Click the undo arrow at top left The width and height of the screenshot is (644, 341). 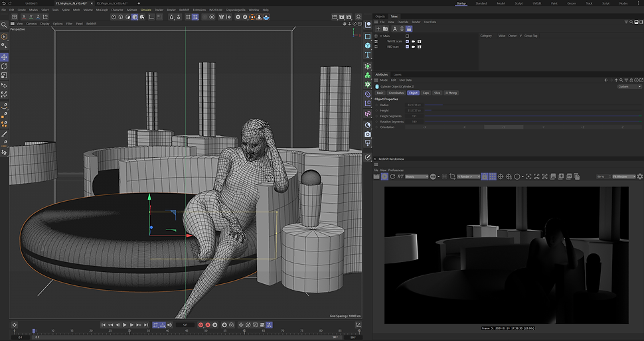coord(4,3)
